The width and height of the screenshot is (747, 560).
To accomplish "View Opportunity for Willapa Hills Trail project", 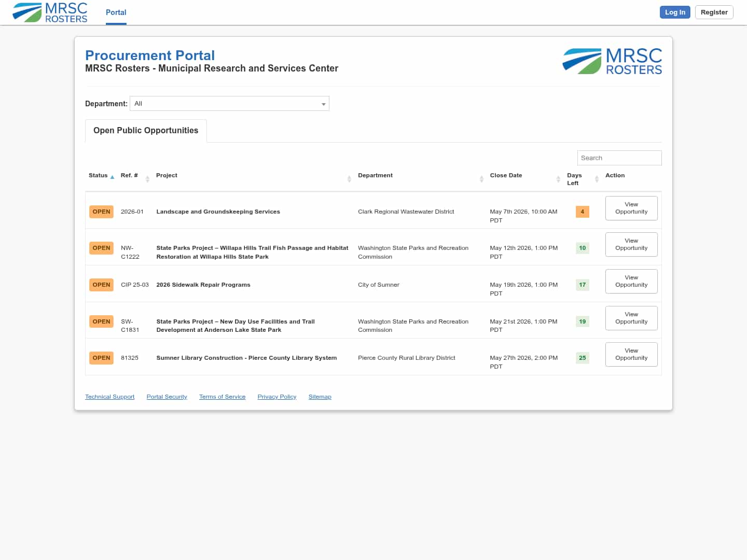I will (x=631, y=244).
